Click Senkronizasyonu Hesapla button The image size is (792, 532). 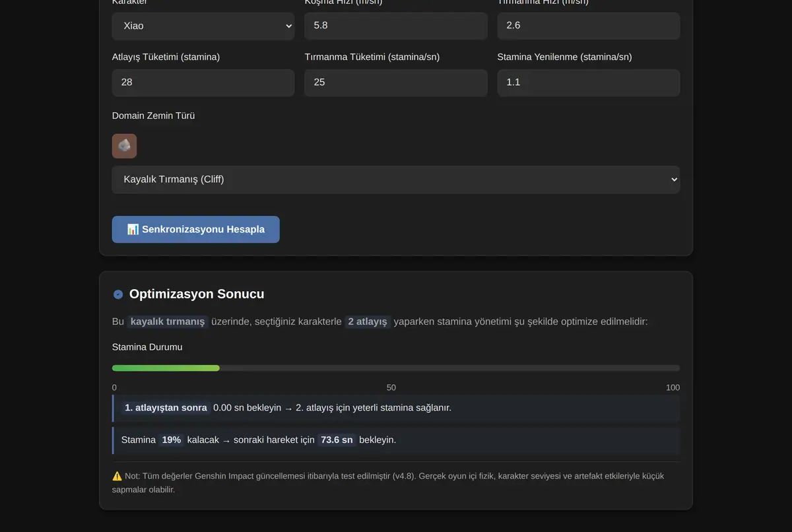click(x=196, y=230)
